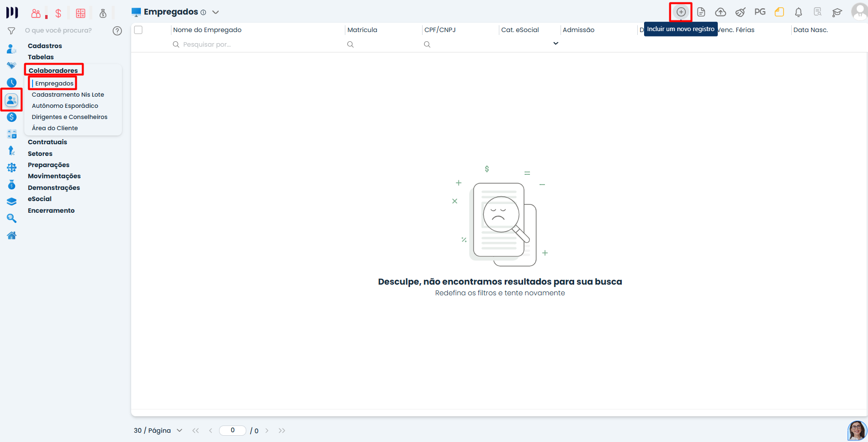Screen dimensions: 868x442
Task: Expand the Preparações menu section
Action: pos(49,165)
